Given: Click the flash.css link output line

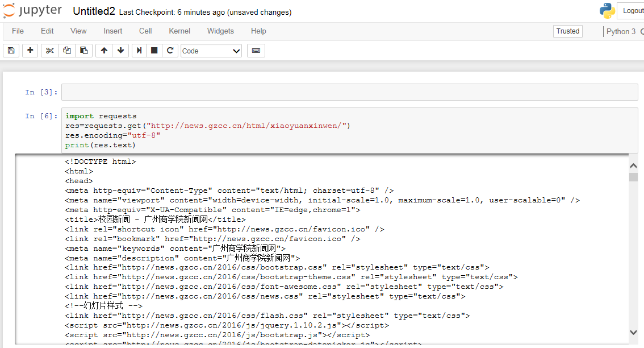Looking at the screenshot, I should click(x=267, y=316).
